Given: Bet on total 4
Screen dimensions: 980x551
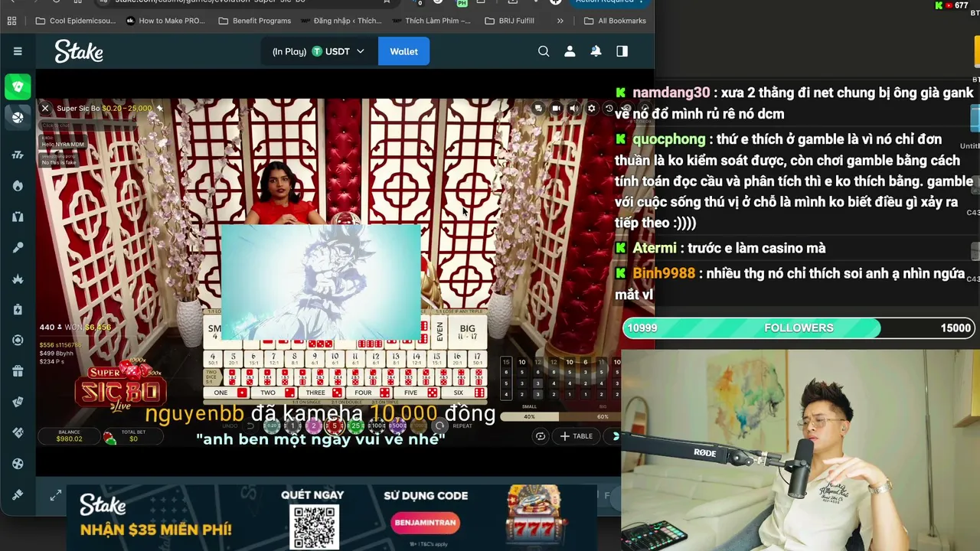Looking at the screenshot, I should tap(212, 359).
